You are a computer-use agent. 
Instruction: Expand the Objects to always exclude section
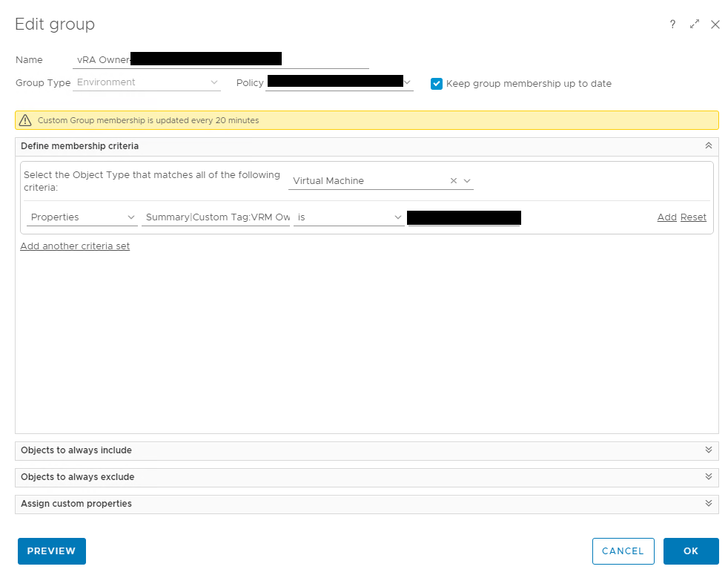pyautogui.click(x=708, y=477)
